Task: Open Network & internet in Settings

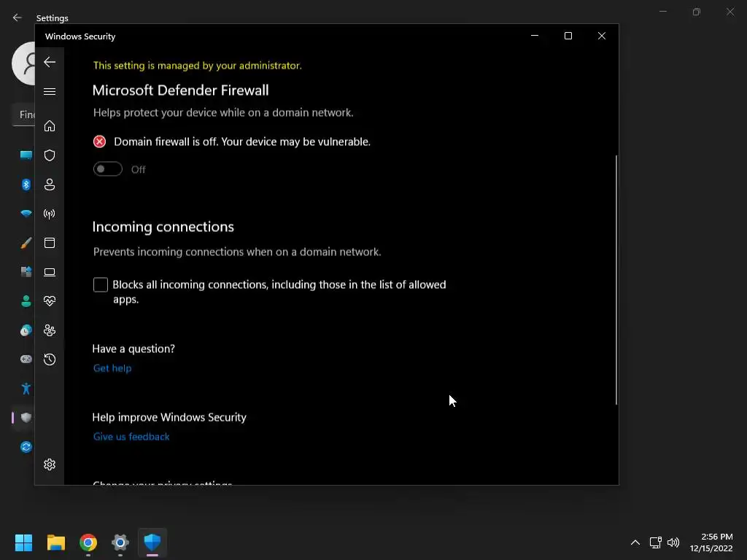Action: tap(26, 214)
